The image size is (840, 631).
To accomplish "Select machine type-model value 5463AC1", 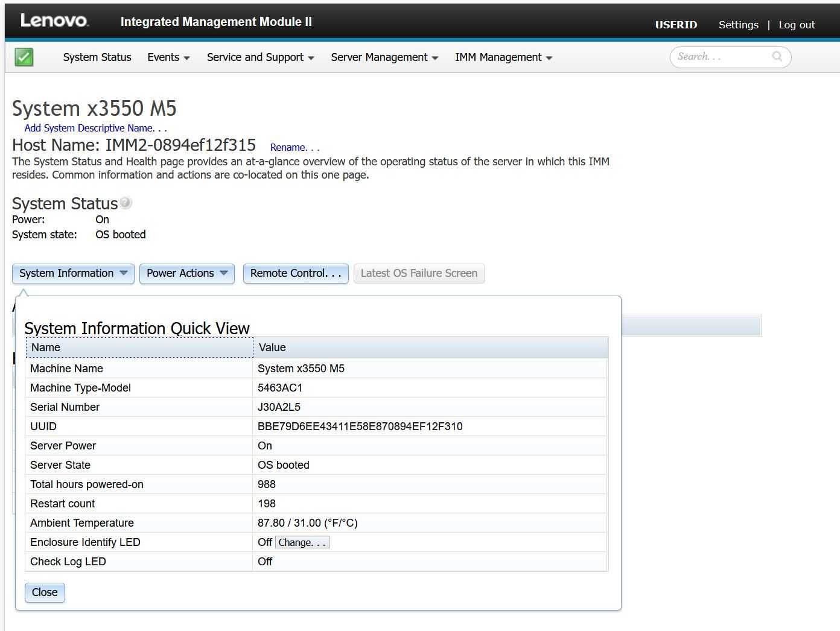I will [280, 388].
